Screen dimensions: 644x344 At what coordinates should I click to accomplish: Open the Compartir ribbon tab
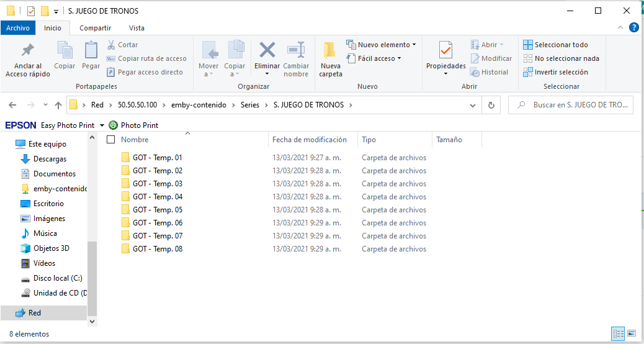coord(96,28)
